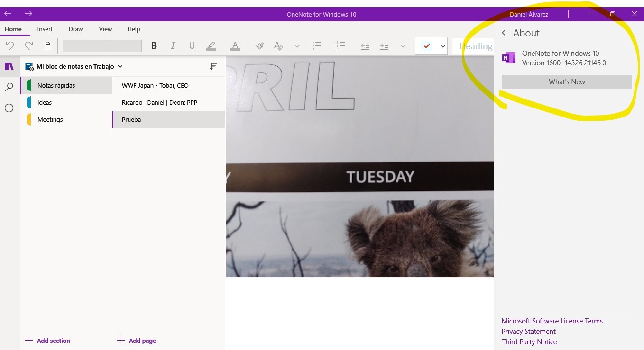The height and width of the screenshot is (350, 644).
Task: Select the Meetings section
Action: pyautogui.click(x=66, y=119)
